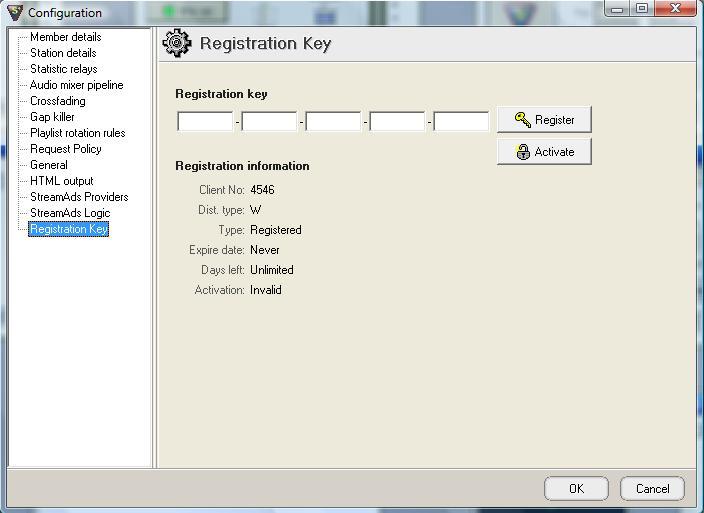Click the Dist. type value W

(x=255, y=210)
